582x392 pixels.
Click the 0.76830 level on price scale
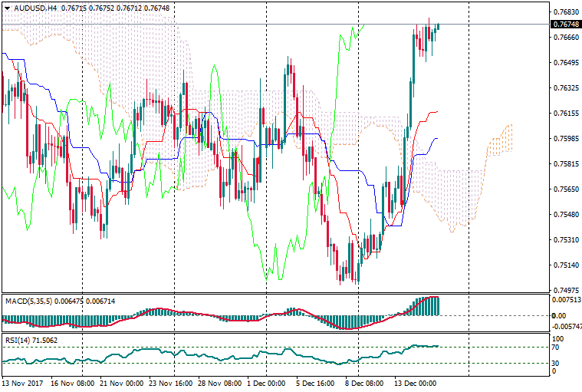(x=564, y=12)
